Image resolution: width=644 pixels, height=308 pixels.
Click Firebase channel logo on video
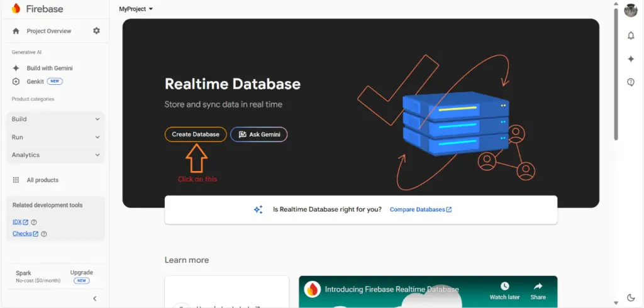point(313,290)
